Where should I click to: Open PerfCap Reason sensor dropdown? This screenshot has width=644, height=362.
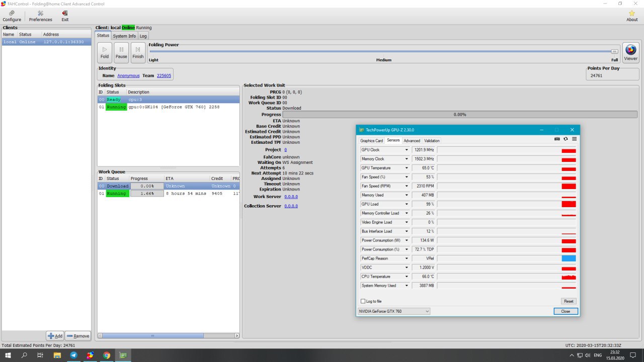coord(407,258)
